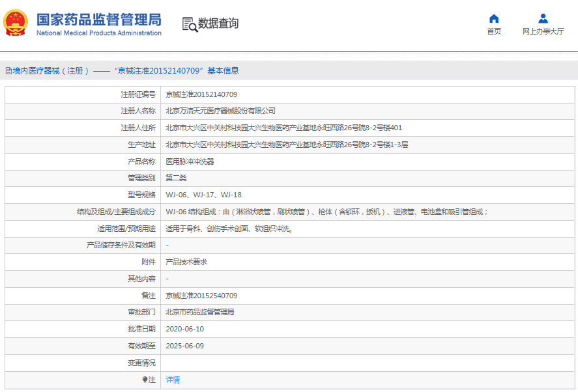Click the user icon above 网上办事大厅
The height and width of the screenshot is (392, 578).
pos(543,18)
